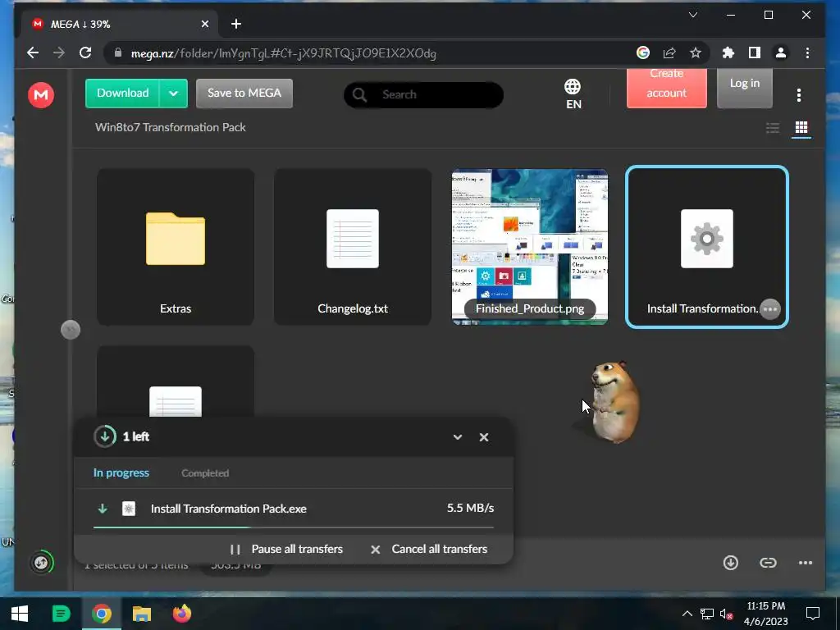Open Windows notification center
This screenshot has width=840, height=630.
click(813, 614)
